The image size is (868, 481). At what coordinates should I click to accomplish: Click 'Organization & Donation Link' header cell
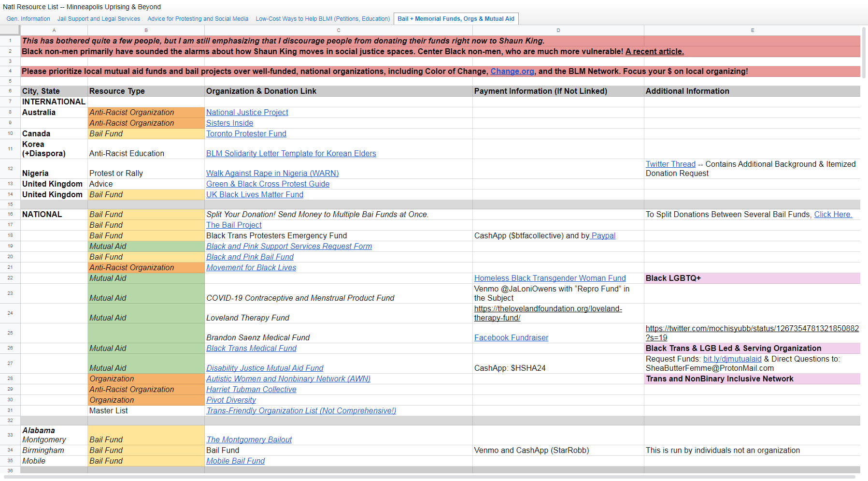point(339,91)
